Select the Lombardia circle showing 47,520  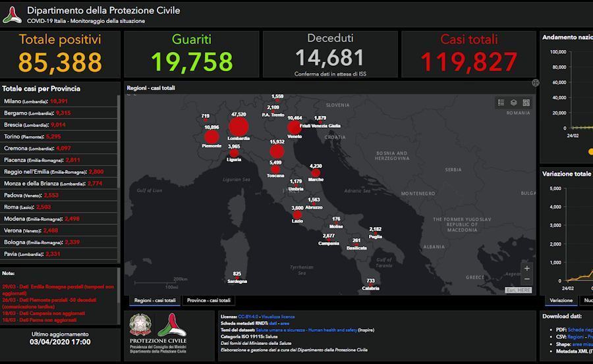pyautogui.click(x=239, y=127)
